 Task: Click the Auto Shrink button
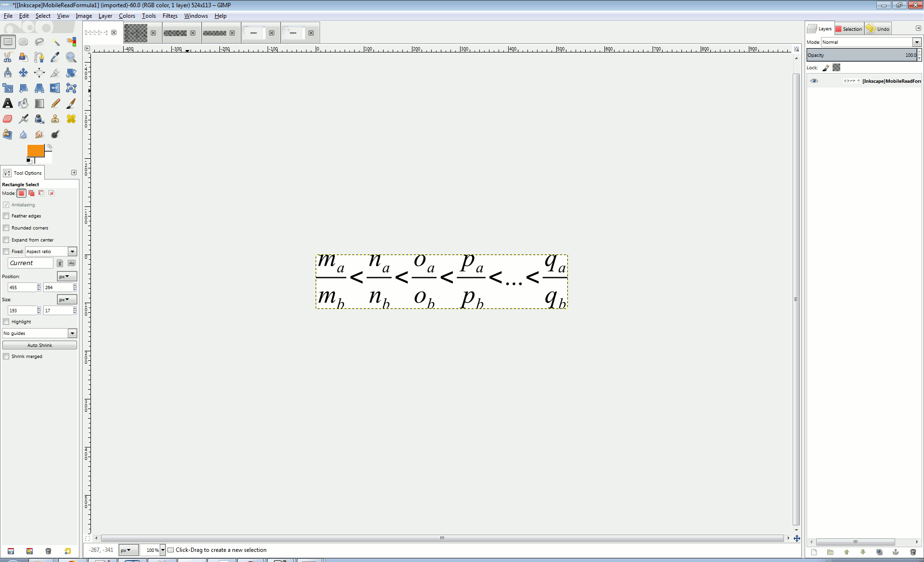pyautogui.click(x=39, y=345)
